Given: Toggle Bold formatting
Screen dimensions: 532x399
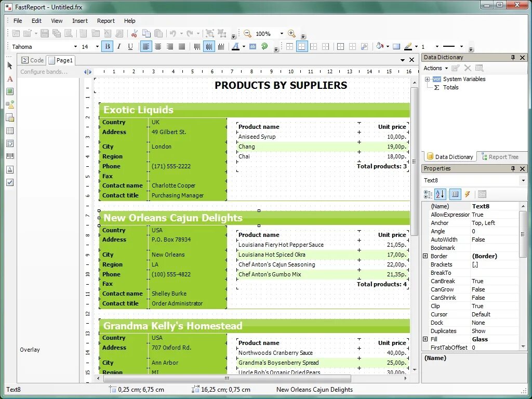Looking at the screenshot, I should 108,46.
